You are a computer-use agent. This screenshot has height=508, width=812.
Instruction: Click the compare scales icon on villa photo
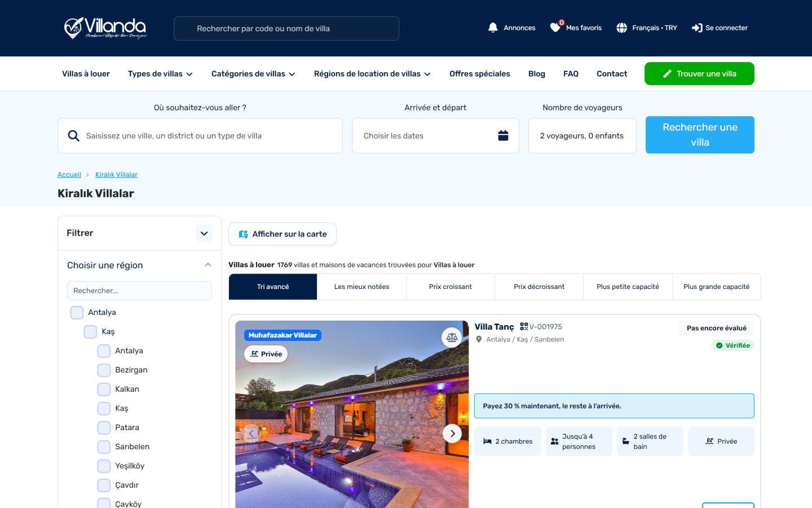click(x=452, y=338)
